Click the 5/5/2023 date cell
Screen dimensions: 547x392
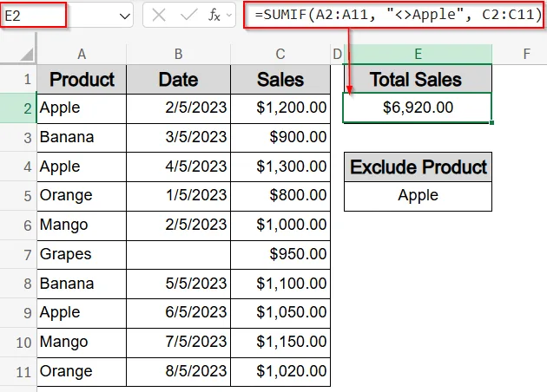[x=178, y=284]
